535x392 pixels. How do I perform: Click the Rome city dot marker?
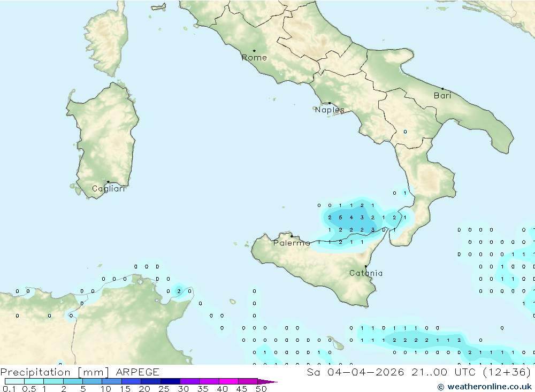254,51
